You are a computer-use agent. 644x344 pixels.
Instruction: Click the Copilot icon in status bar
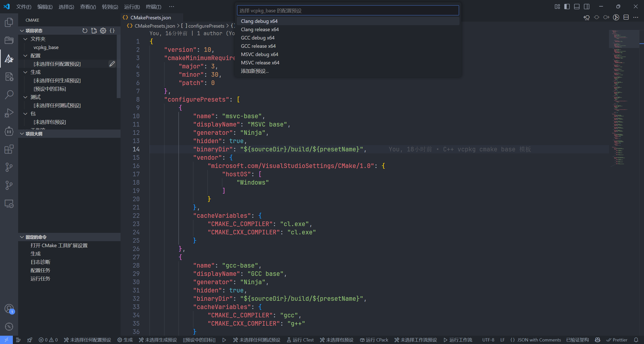[597, 340]
